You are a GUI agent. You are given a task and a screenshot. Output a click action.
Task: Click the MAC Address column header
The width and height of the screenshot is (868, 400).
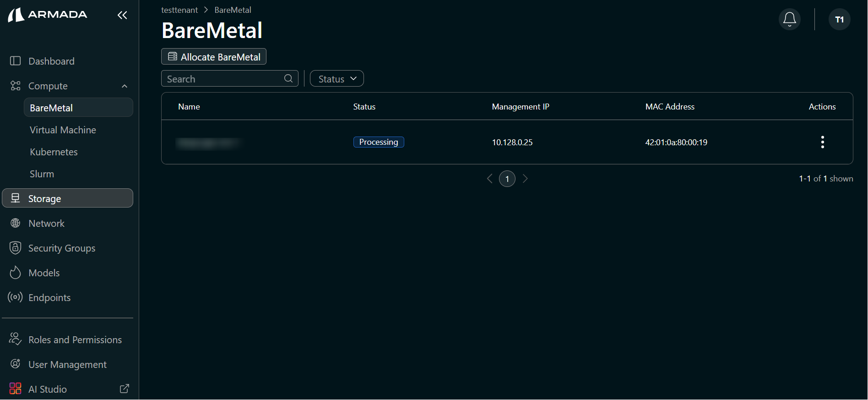point(670,106)
